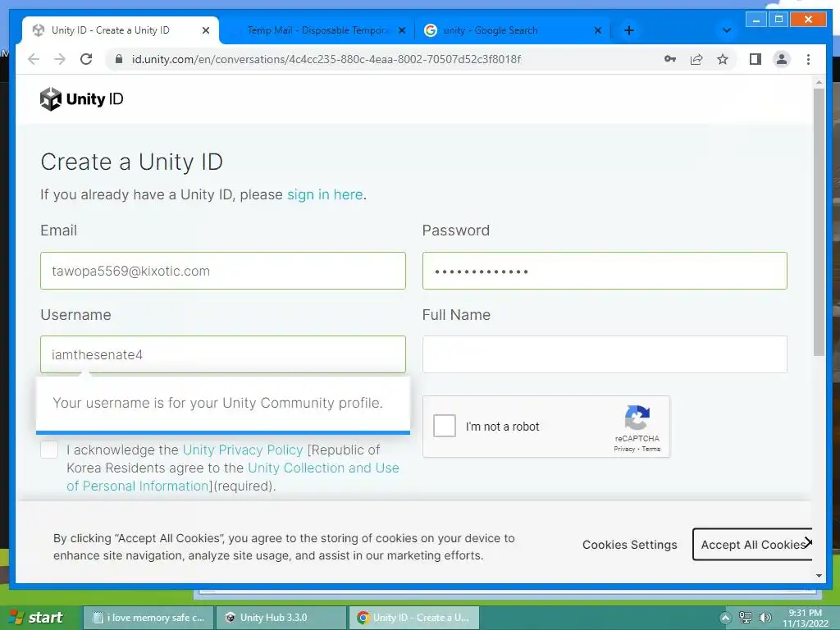
Task: Click the Unity ID logo
Action: 81,99
